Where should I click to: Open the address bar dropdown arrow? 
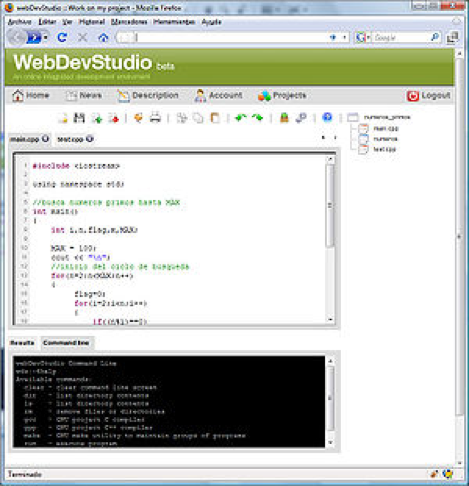tap(344, 37)
